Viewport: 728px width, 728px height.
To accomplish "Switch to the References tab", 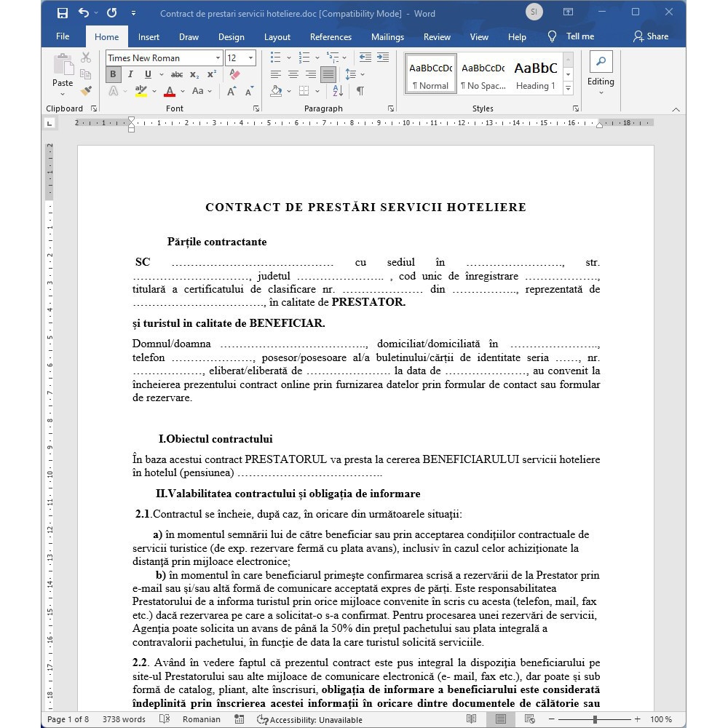I will 331,37.
